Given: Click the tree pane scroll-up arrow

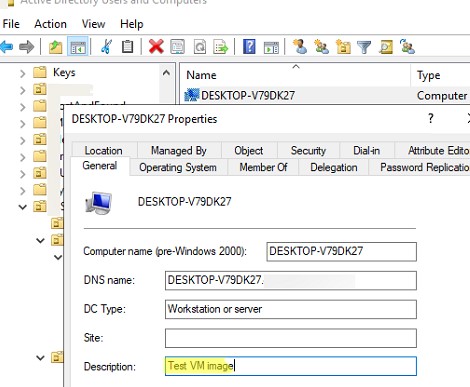Looking at the screenshot, I should coord(166,73).
